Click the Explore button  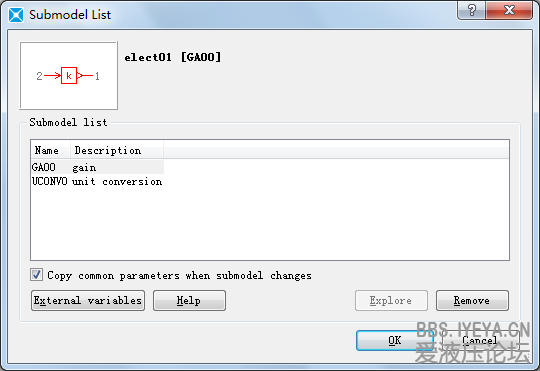391,300
